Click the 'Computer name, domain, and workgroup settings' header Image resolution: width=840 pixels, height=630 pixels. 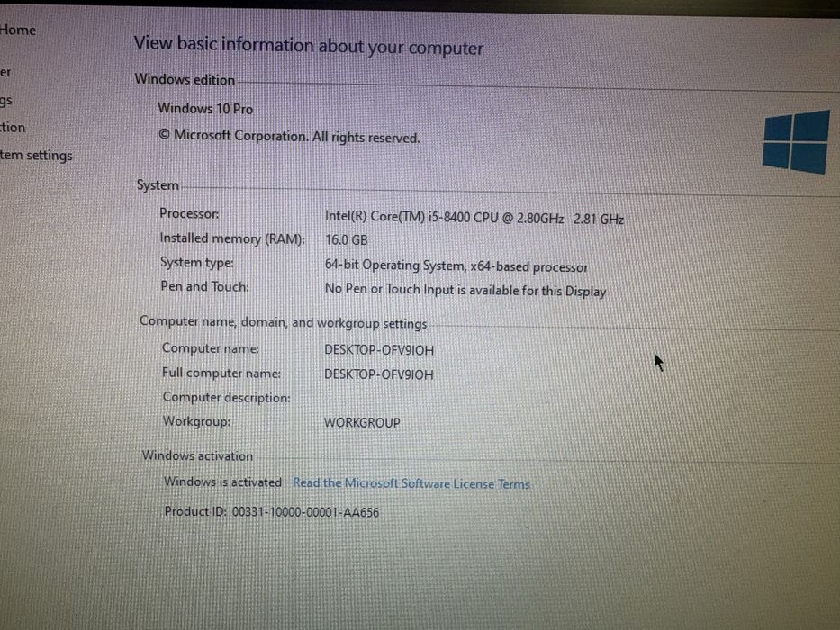pos(283,322)
